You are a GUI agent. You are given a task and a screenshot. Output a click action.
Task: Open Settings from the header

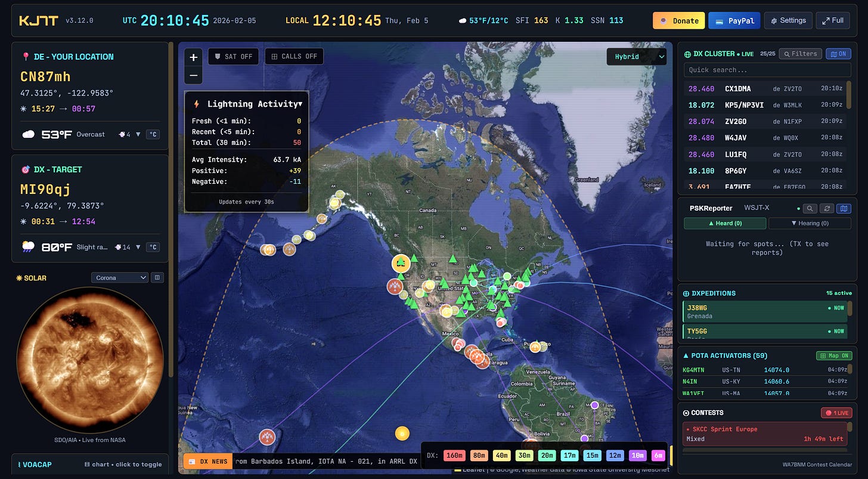[788, 20]
